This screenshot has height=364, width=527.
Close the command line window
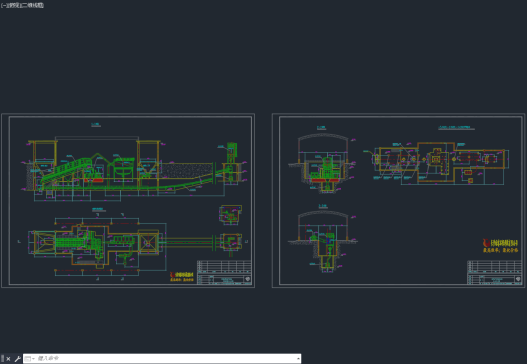(8, 359)
